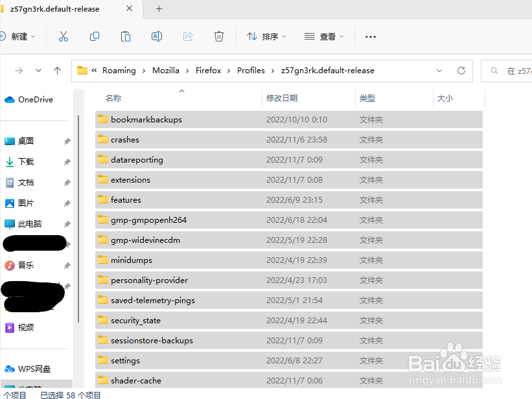
Task: Click the Rename icon in toolbar
Action: point(156,36)
